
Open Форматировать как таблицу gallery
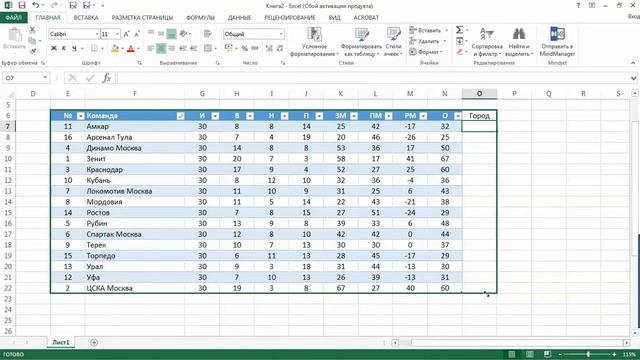coord(361,42)
